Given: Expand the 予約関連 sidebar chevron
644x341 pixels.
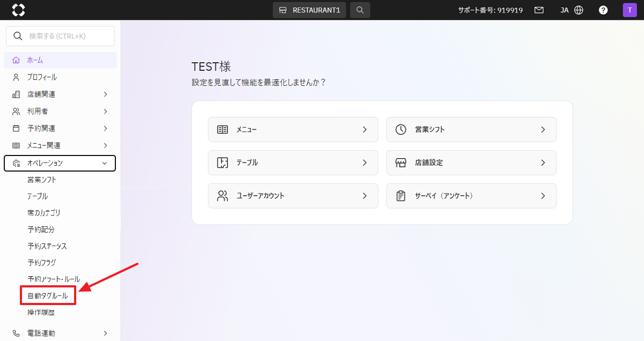Looking at the screenshot, I should (x=105, y=129).
